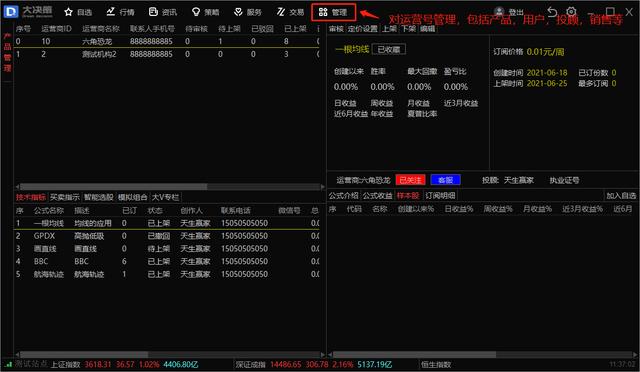
Task: Click the undo back arrow icon
Action: click(x=552, y=11)
